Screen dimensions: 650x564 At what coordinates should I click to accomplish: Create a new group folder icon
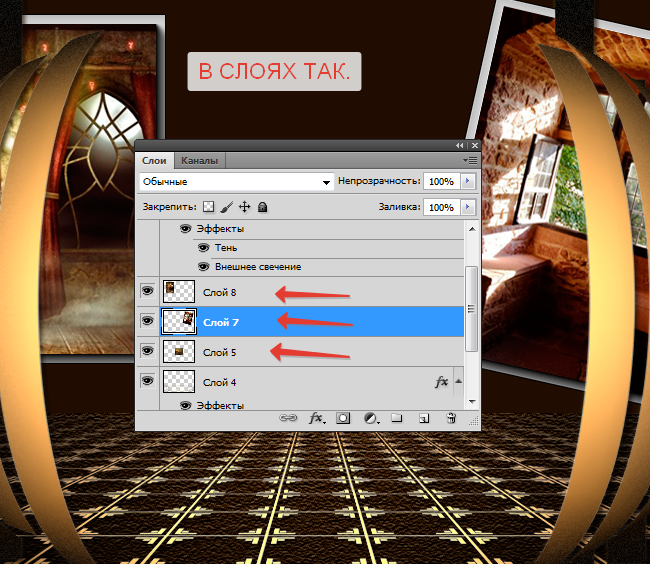(x=397, y=418)
